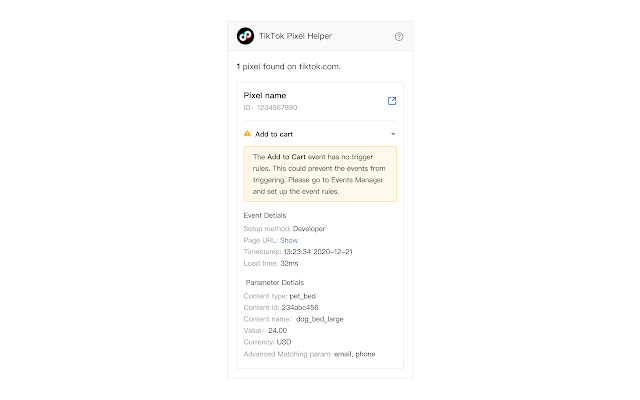The height and width of the screenshot is (400, 640).
Task: Click the pixel ID 1234567890
Action: click(270, 107)
